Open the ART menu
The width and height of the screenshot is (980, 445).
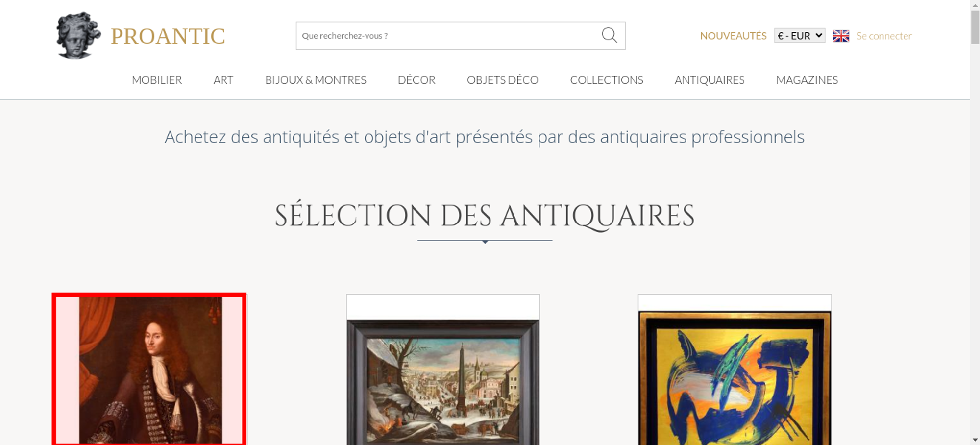[223, 80]
